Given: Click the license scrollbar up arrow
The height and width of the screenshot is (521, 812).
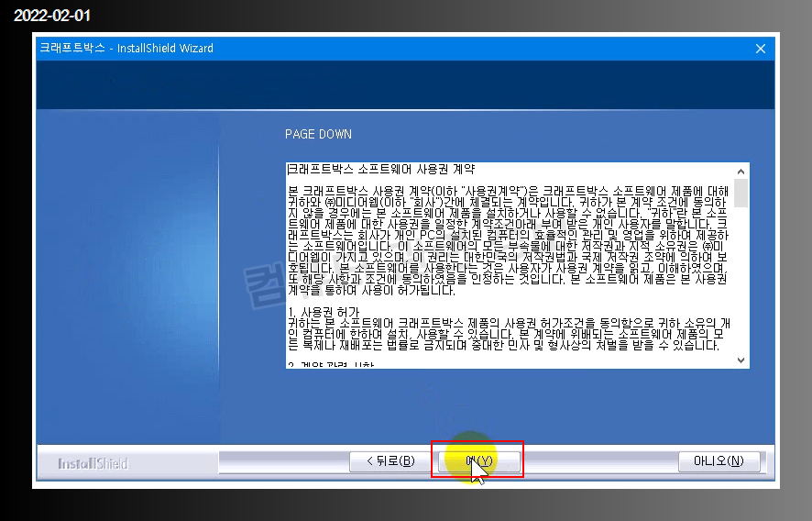Looking at the screenshot, I should (741, 172).
